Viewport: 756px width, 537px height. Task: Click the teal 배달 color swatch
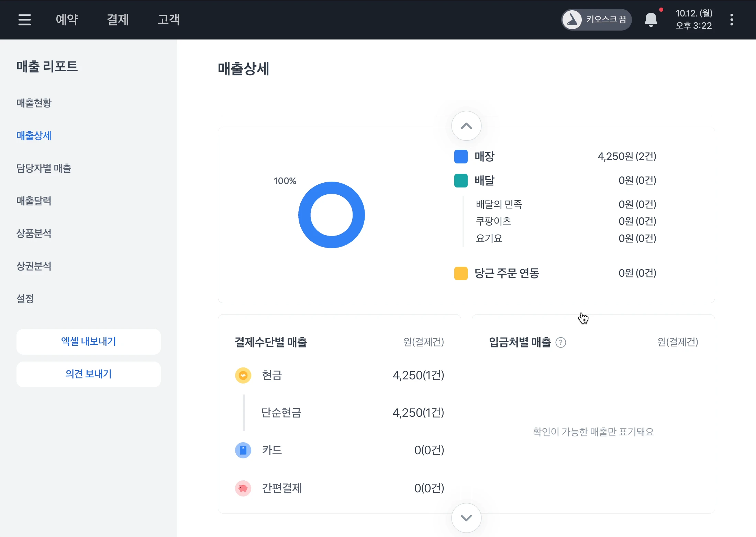pos(461,181)
